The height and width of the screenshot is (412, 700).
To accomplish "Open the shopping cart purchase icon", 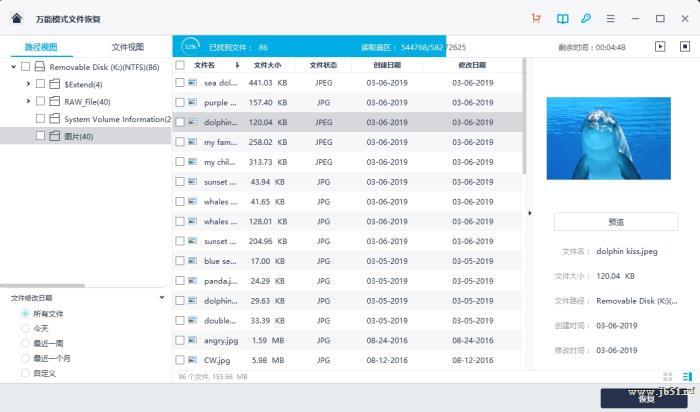I will (536, 18).
